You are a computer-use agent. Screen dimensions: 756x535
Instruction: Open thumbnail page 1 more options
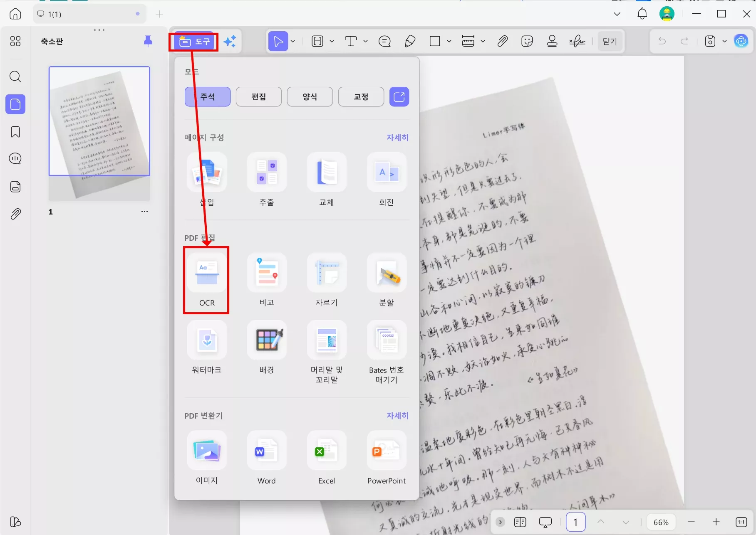click(144, 212)
